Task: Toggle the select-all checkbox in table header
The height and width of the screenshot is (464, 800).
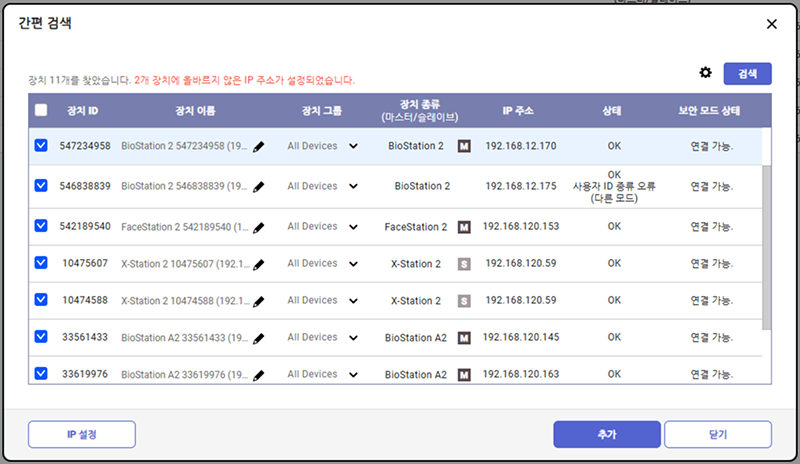Action: 41,111
